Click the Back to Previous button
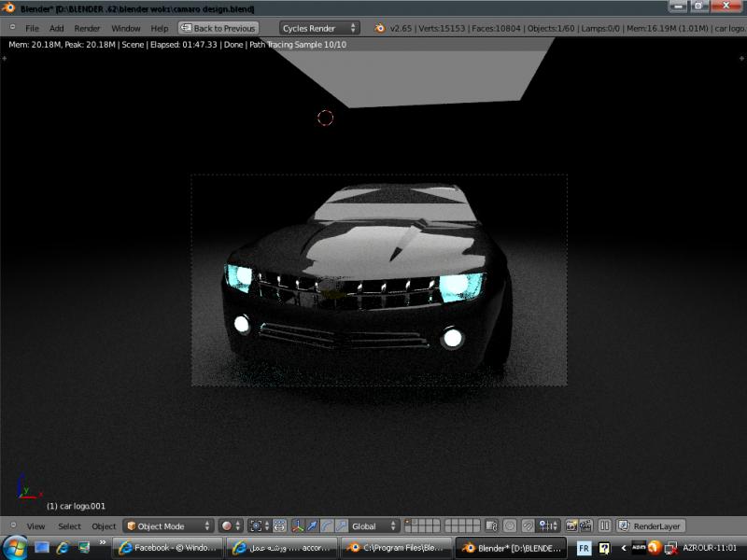 (218, 28)
